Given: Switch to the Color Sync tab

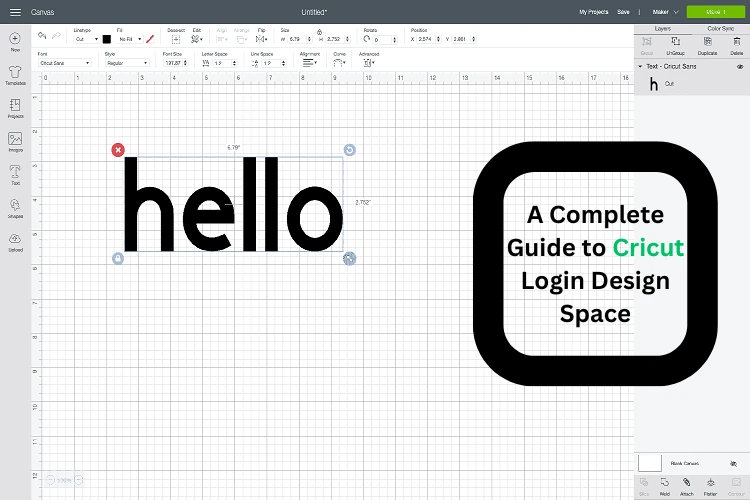Looking at the screenshot, I should (x=720, y=29).
